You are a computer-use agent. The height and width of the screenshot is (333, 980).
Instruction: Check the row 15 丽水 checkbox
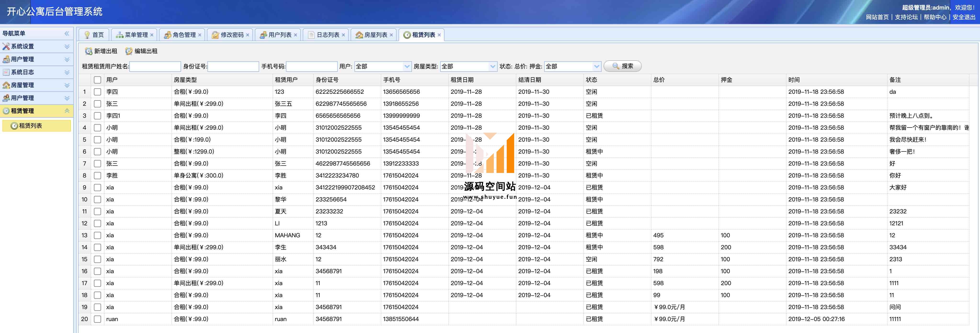pos(97,259)
